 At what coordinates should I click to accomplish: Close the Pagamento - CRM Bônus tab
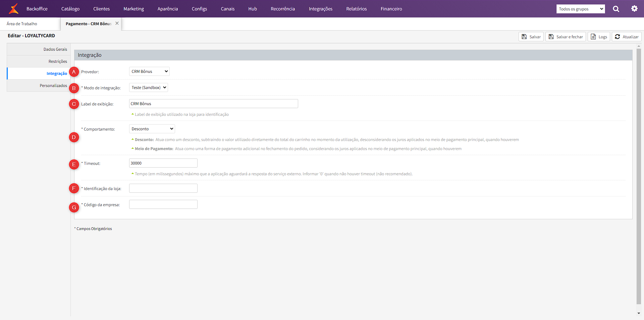click(117, 24)
